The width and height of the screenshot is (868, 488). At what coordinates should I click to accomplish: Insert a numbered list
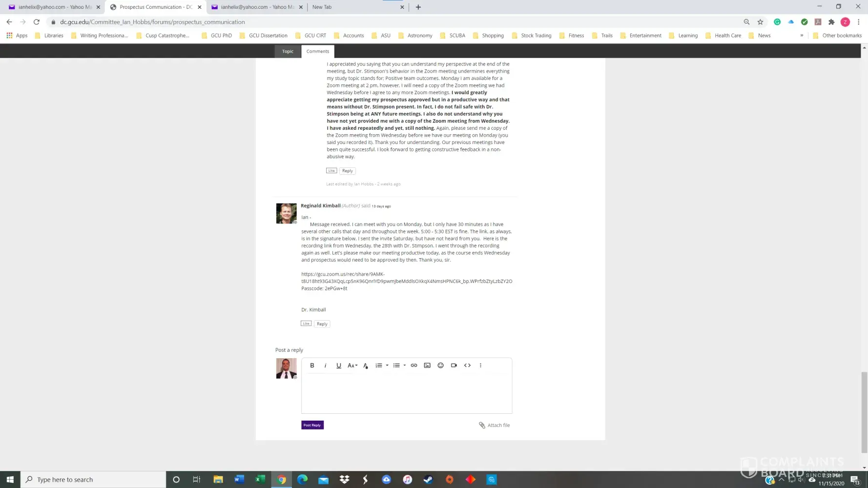379,366
